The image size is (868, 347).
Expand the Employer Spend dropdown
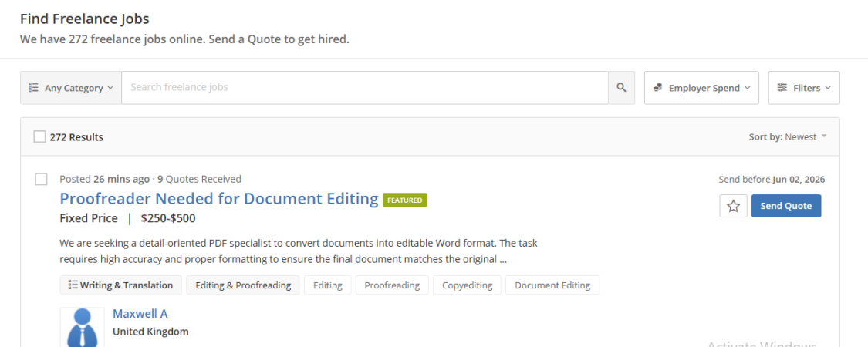coord(701,87)
